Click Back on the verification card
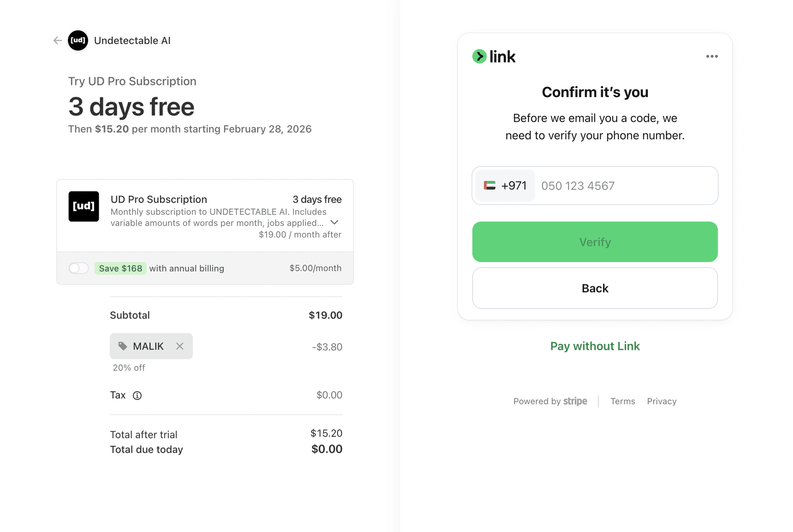This screenshot has width=793, height=532. [x=594, y=288]
